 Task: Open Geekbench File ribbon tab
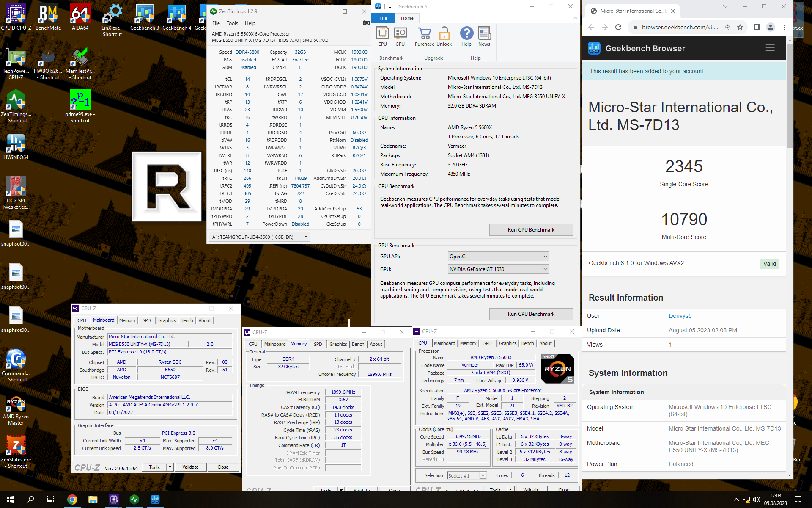click(x=383, y=18)
